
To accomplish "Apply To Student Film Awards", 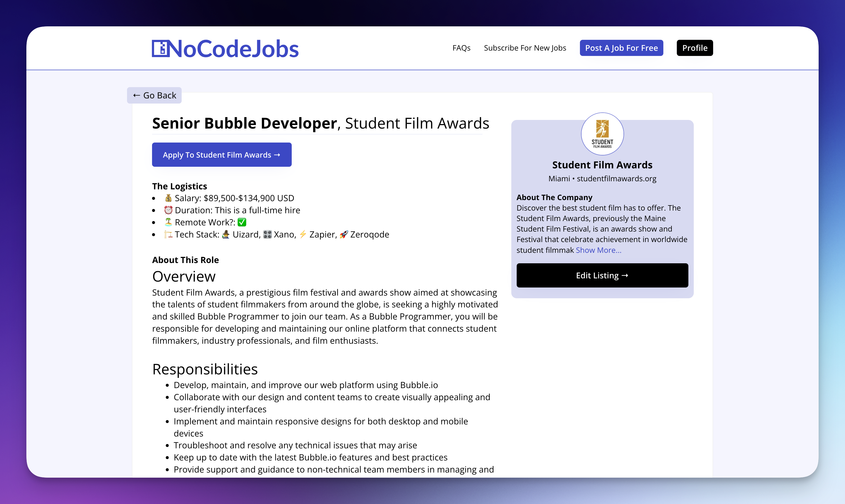I will coord(221,155).
